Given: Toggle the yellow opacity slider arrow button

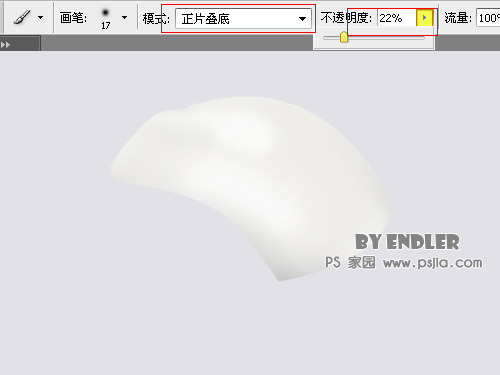Looking at the screenshot, I should pos(424,18).
